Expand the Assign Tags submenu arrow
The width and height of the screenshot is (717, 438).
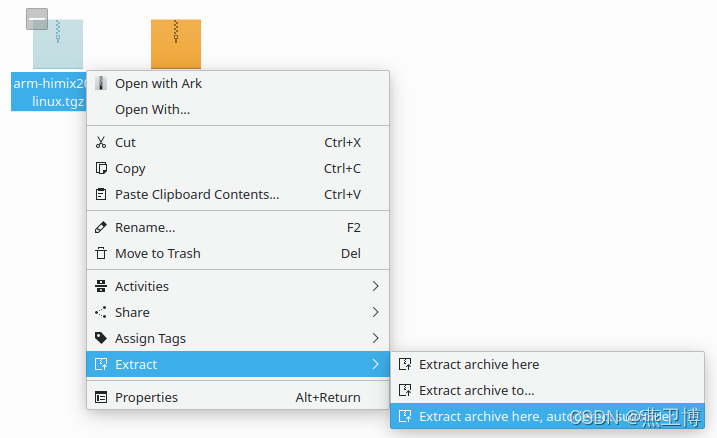pos(375,338)
